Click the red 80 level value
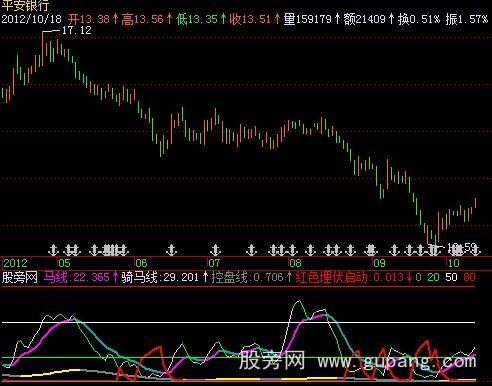This screenshot has width=492, height=386. (x=469, y=277)
